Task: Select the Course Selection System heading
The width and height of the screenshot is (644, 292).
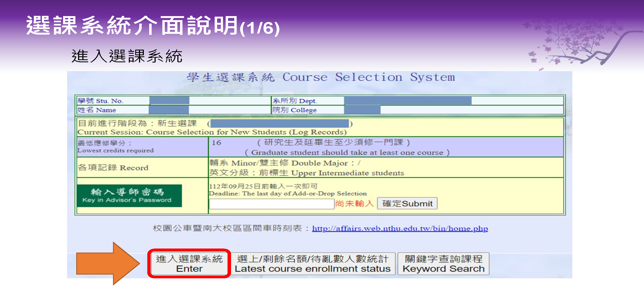Action: pos(321,78)
